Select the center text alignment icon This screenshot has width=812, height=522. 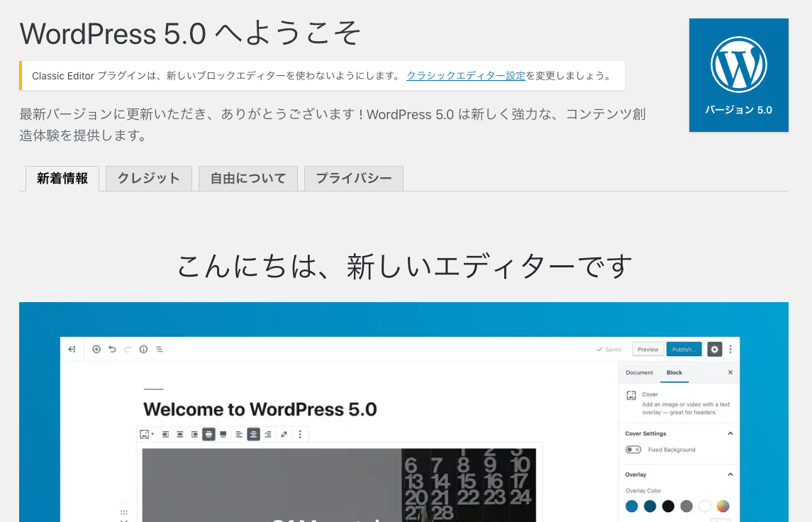[252, 433]
